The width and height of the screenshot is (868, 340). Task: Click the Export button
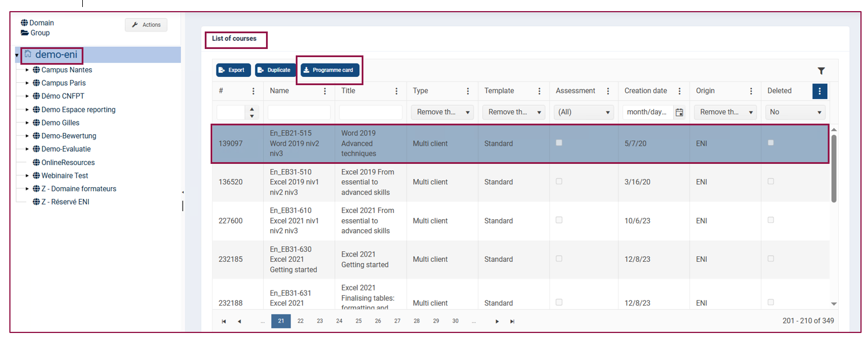pos(233,70)
